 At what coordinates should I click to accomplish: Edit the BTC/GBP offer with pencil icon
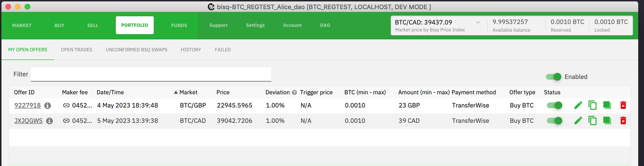(x=578, y=105)
